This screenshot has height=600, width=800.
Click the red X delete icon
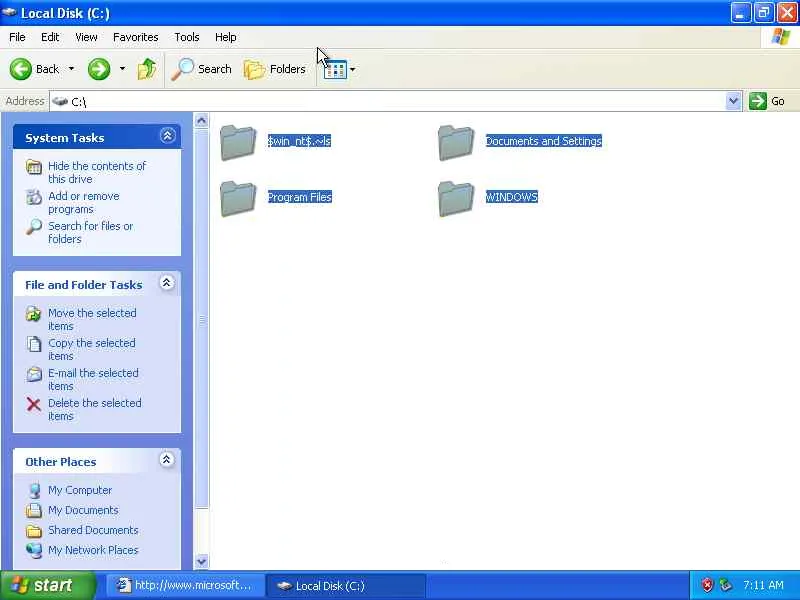34,405
